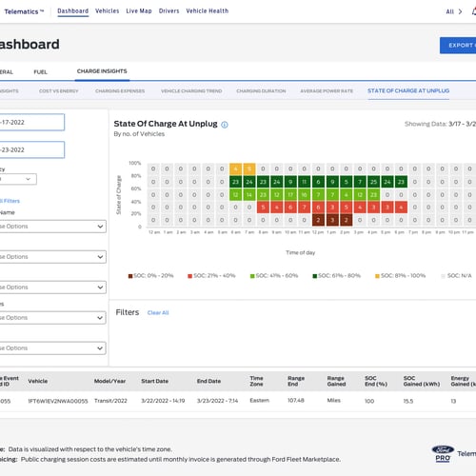Click the Range Gained column header
Screen dimensions: 476x476
[x=336, y=381]
